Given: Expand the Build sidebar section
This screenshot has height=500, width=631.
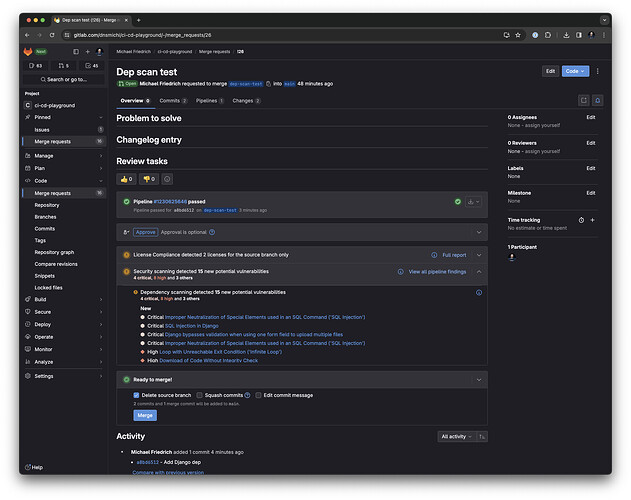Looking at the screenshot, I should click(64, 300).
